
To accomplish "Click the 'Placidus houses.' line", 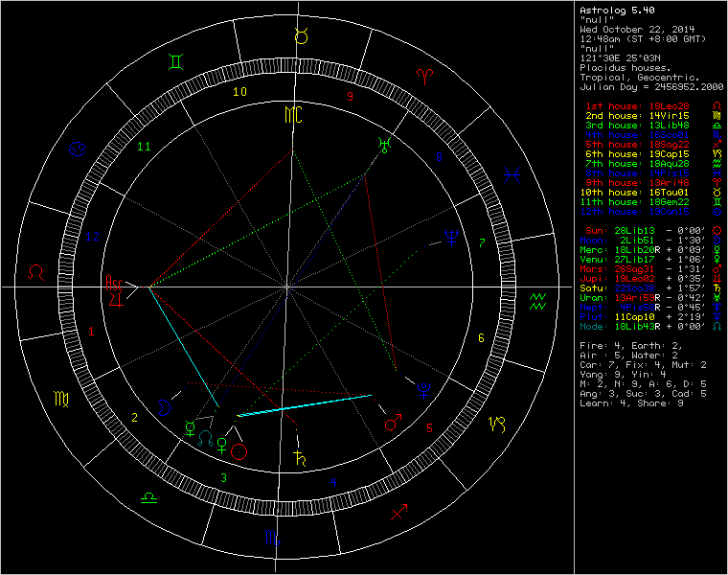I will [626, 68].
